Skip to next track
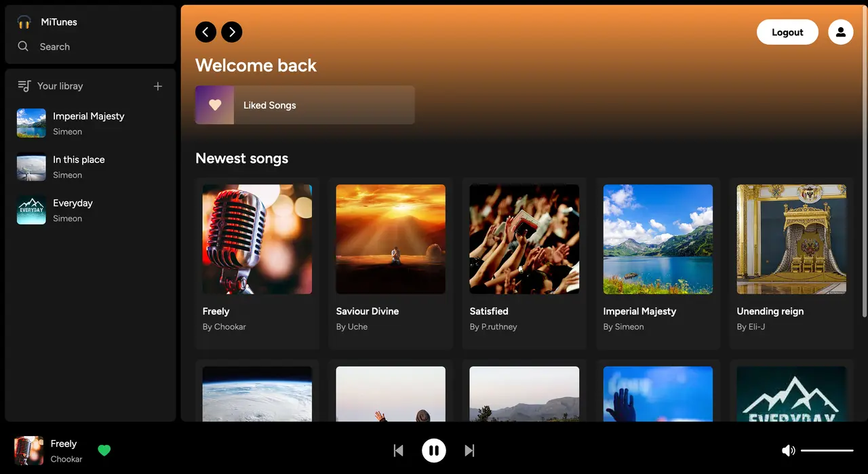Viewport: 868px width, 474px height. (469, 450)
